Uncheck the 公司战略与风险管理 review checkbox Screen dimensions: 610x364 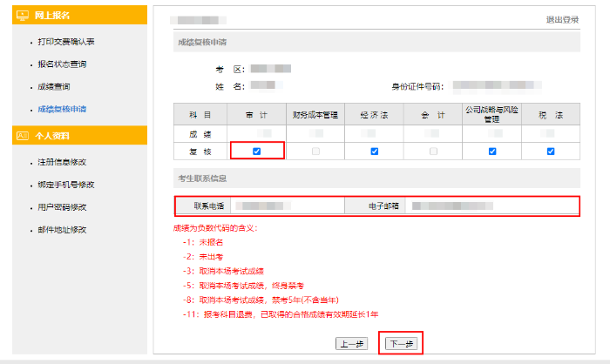coord(492,151)
